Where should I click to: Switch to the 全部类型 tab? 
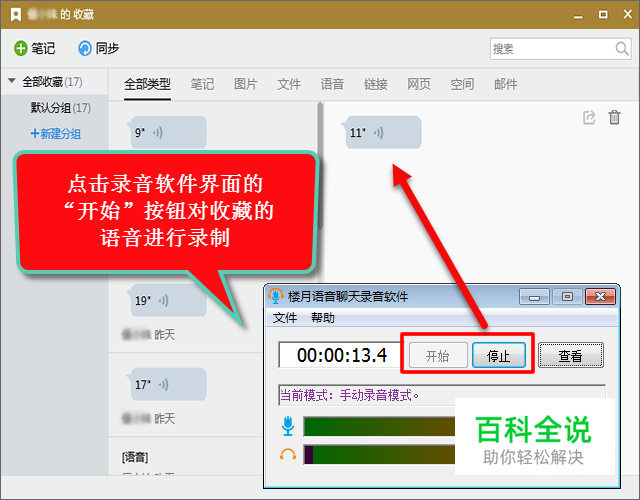point(147,84)
